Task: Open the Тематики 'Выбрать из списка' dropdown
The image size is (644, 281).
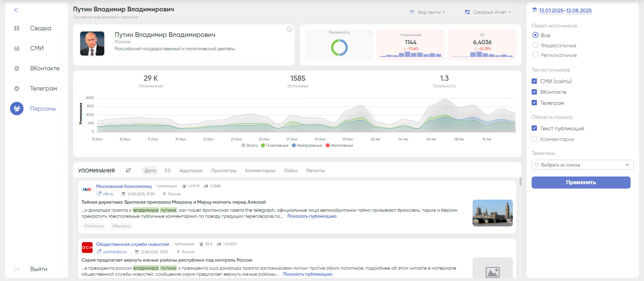Action: tap(582, 165)
